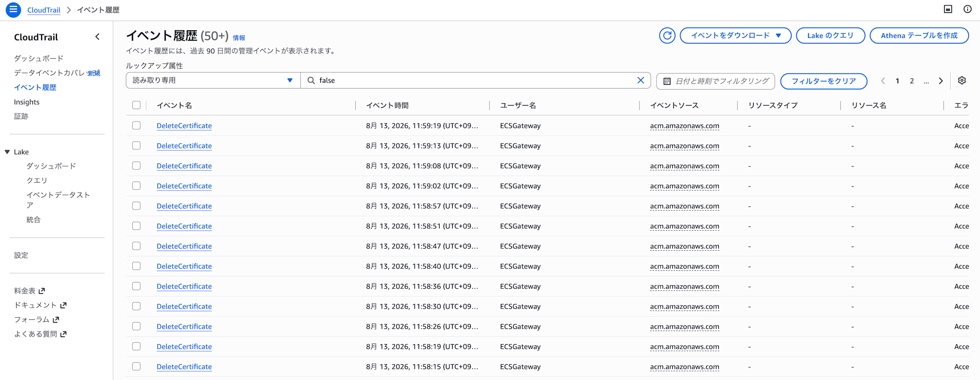980x380 pixels.
Task: Open イベントデータストア under Lake
Action: pyautogui.click(x=58, y=200)
